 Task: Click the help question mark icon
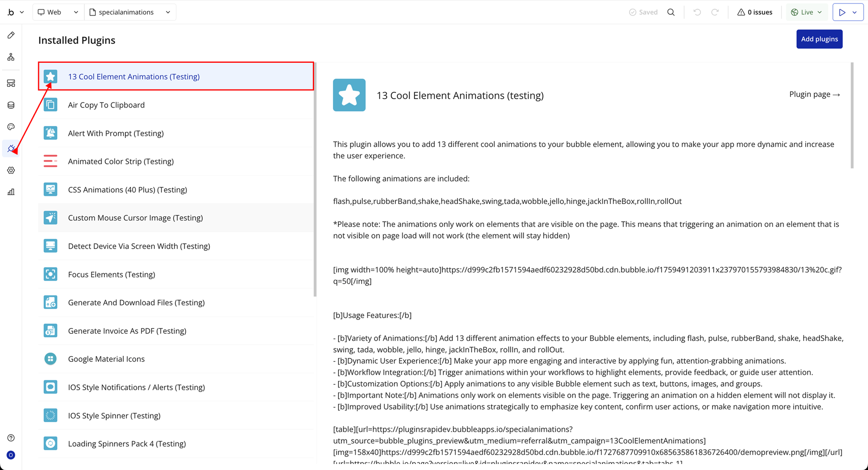(x=11, y=438)
